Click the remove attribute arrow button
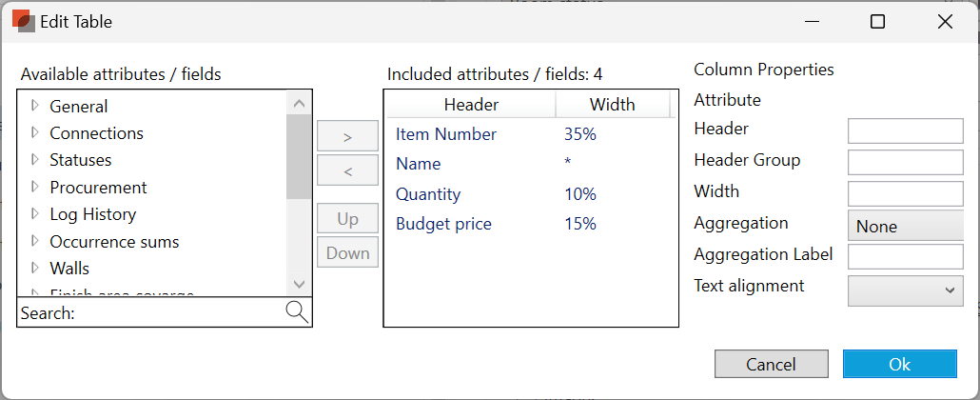Viewport: 980px width, 400px height. tap(347, 171)
